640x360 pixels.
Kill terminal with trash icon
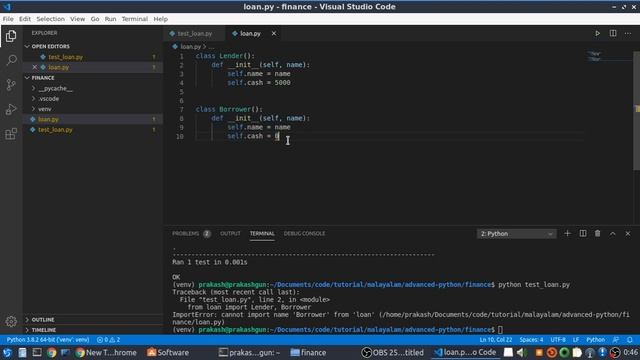tap(598, 233)
